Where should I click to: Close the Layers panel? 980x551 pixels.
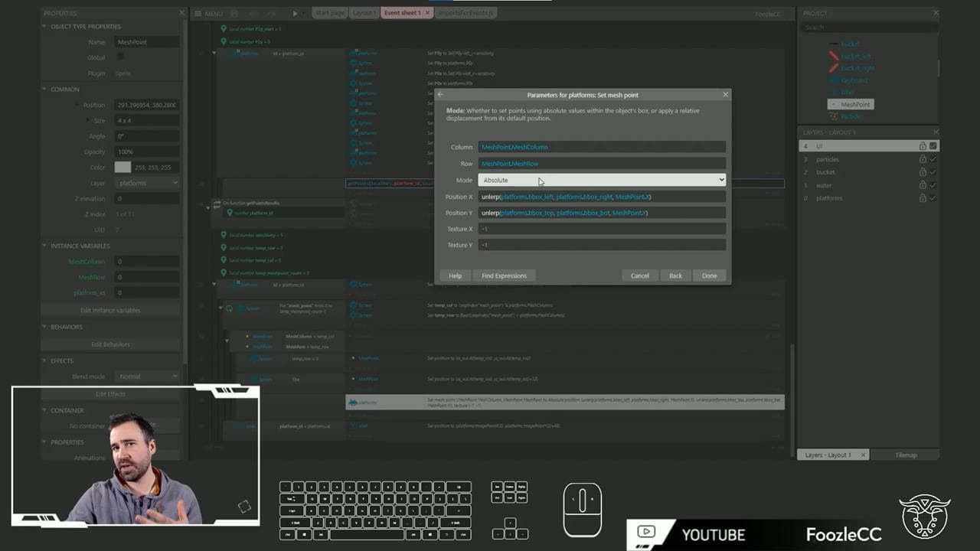point(936,132)
